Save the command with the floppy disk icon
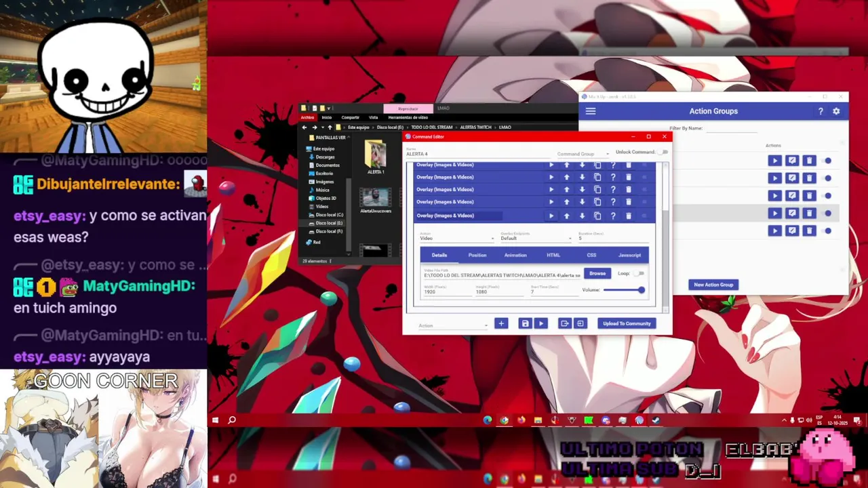Viewport: 868px width, 488px height. click(525, 324)
